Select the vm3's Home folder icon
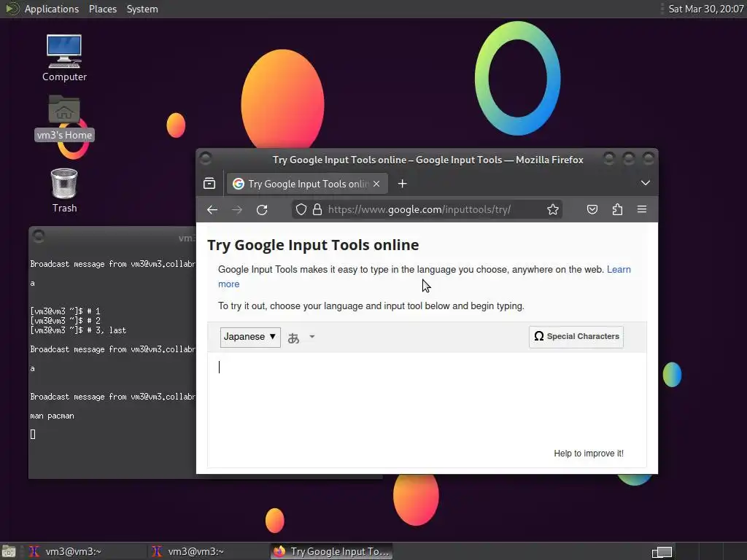 pos(64,117)
